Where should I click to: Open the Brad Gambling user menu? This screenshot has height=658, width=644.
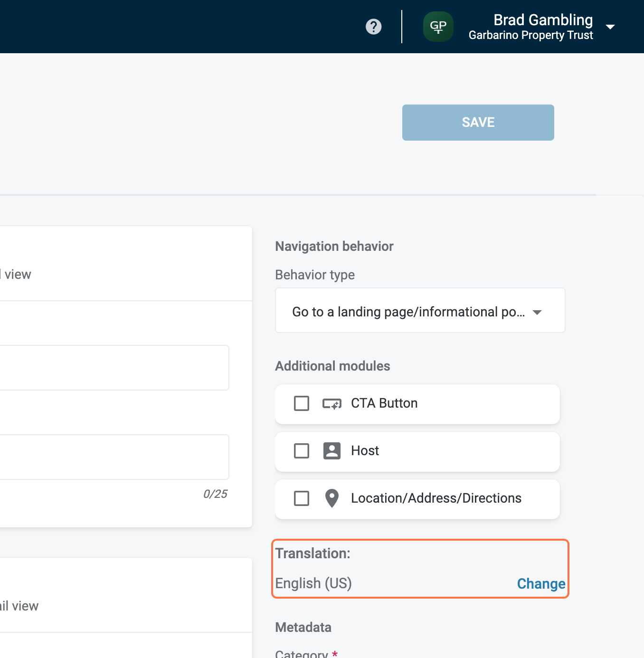(543, 20)
